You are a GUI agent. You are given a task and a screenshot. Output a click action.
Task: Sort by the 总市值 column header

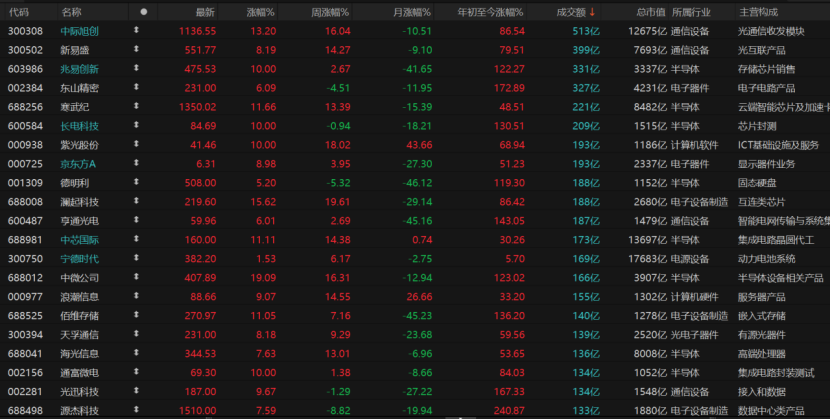point(651,12)
